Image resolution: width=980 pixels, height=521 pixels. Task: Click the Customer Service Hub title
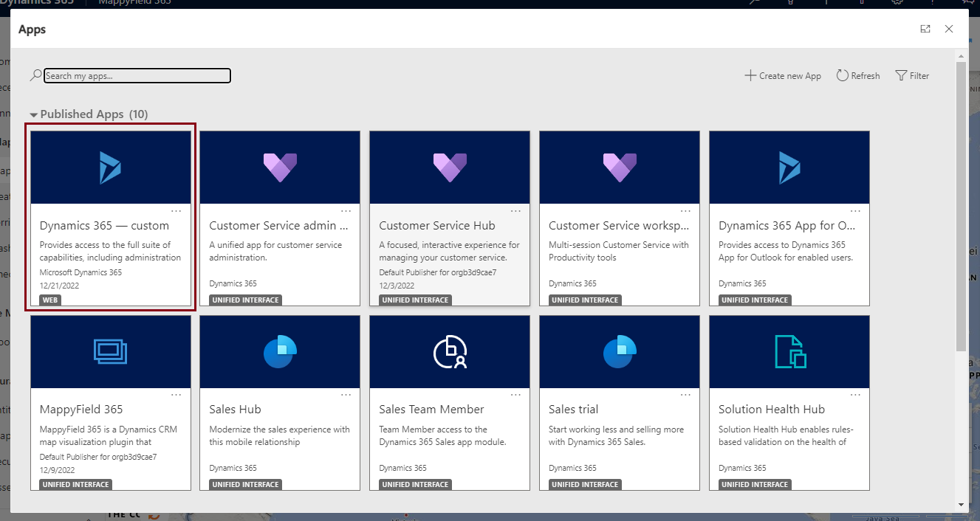437,226
